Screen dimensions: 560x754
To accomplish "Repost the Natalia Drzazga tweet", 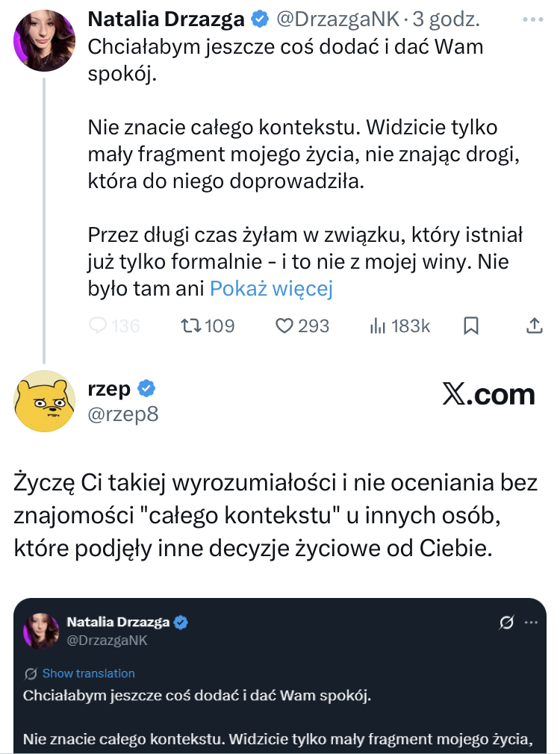I will coord(191,325).
